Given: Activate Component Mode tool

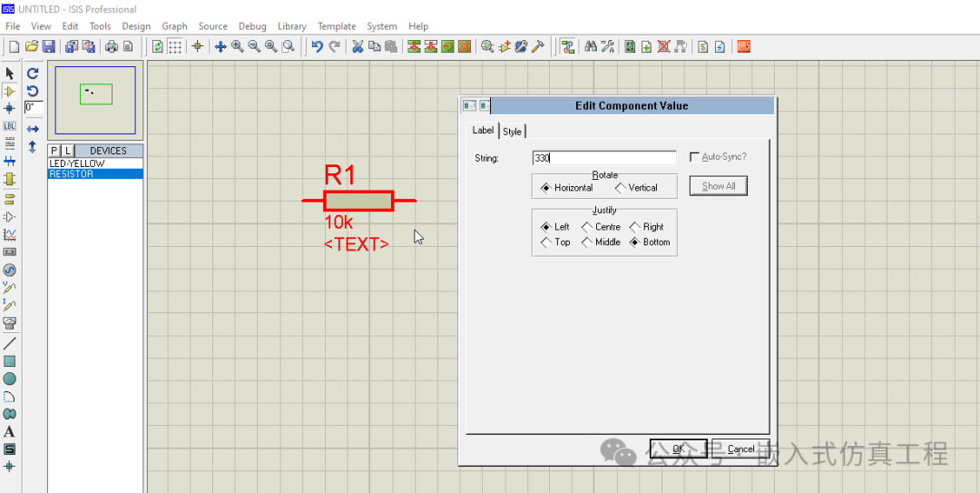Looking at the screenshot, I should coord(9,92).
